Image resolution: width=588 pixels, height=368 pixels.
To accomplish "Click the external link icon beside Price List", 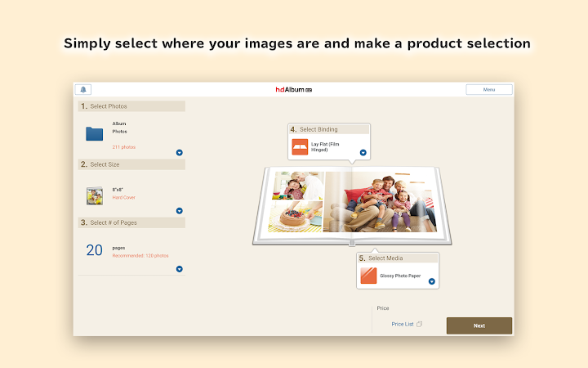I will click(419, 324).
